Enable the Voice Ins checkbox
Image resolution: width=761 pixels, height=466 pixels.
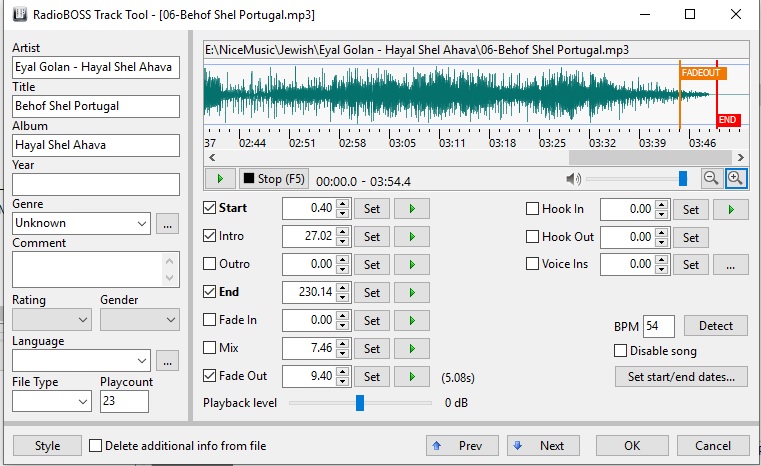point(532,264)
